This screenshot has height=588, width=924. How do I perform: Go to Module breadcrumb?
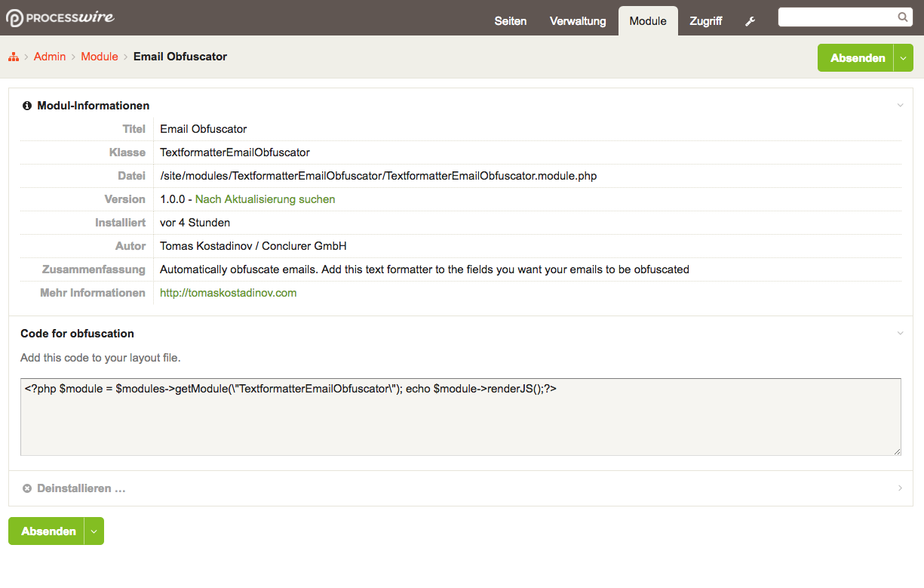tap(100, 57)
